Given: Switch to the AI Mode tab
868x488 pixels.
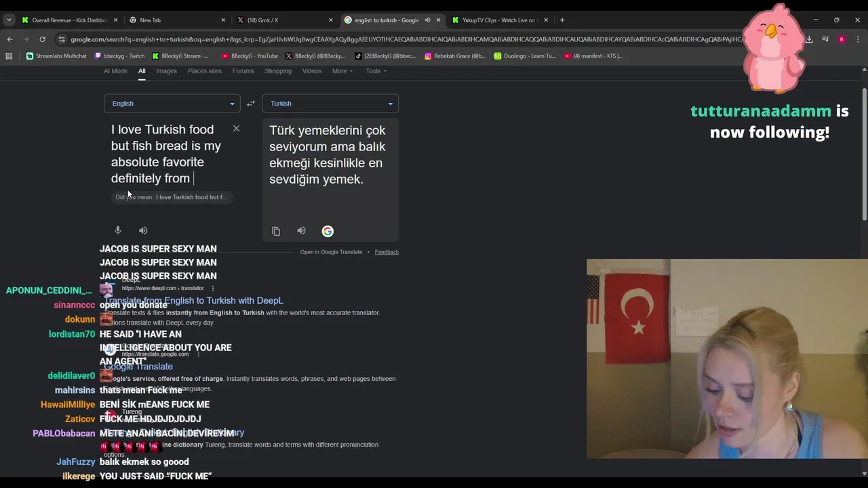Looking at the screenshot, I should 115,70.
